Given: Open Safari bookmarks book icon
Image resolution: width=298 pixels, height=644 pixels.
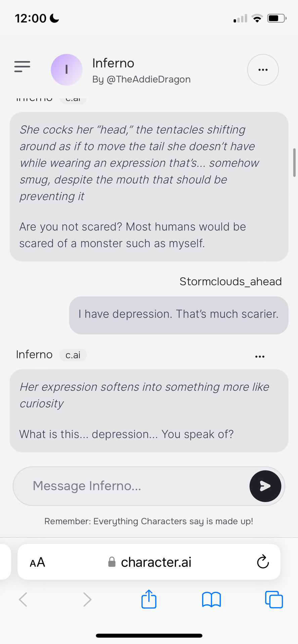Looking at the screenshot, I should [x=211, y=599].
